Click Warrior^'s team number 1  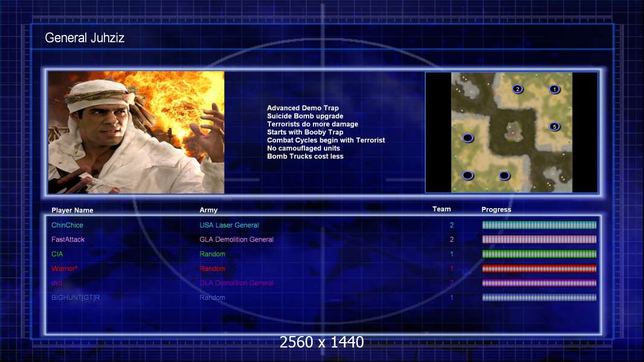452,268
